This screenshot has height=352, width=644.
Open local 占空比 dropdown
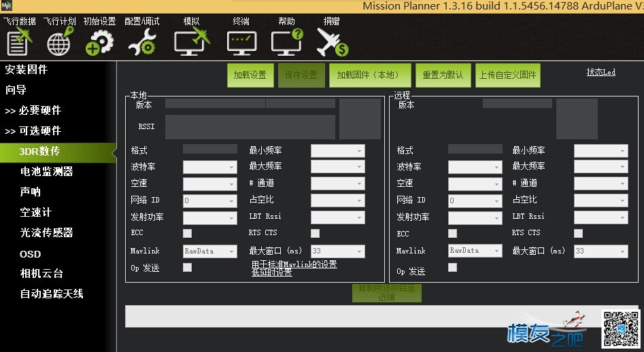337,200
